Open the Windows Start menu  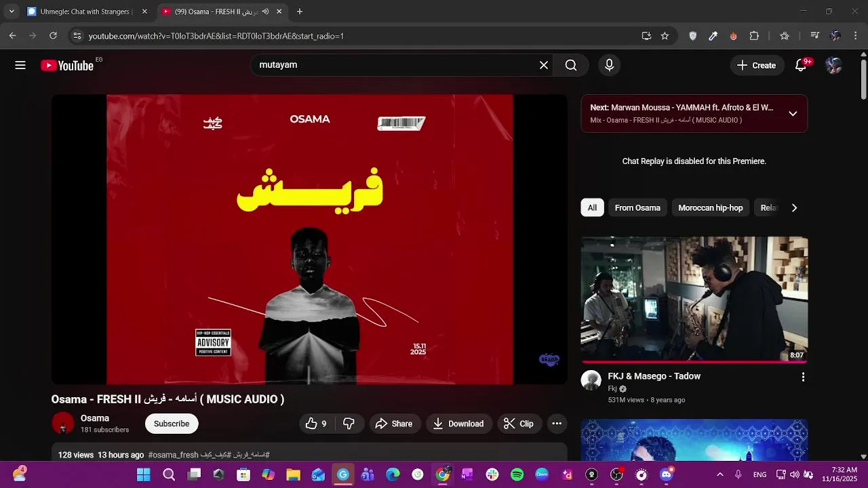click(x=144, y=474)
